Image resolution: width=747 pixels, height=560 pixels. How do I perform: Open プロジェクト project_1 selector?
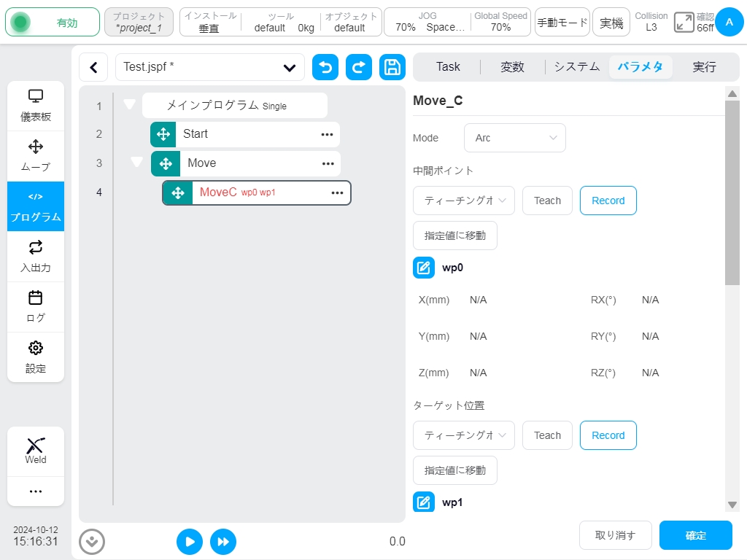(x=139, y=23)
